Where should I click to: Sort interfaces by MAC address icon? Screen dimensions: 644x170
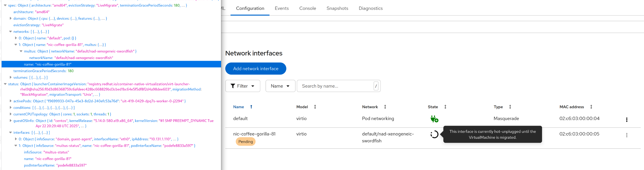(591, 107)
